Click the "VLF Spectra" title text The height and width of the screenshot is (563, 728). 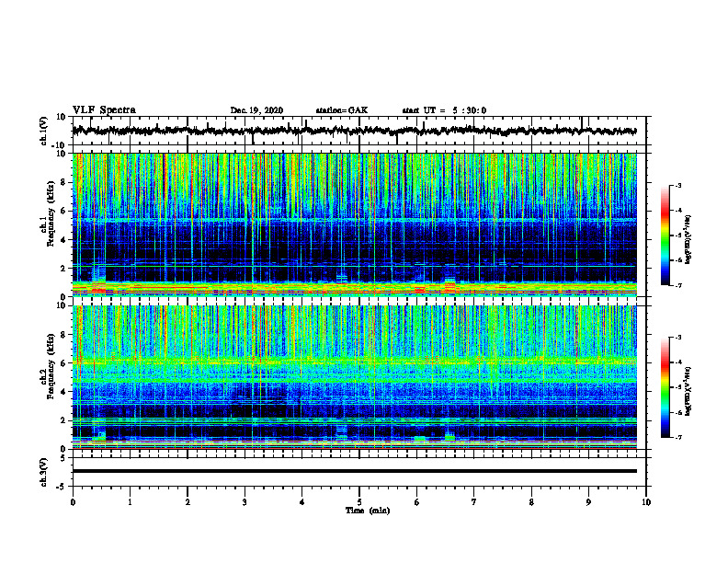(104, 110)
